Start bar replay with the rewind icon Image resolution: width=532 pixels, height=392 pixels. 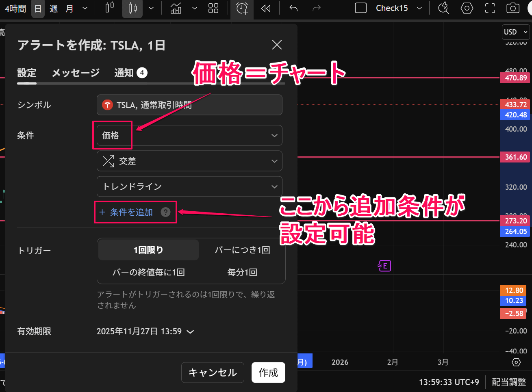click(266, 8)
